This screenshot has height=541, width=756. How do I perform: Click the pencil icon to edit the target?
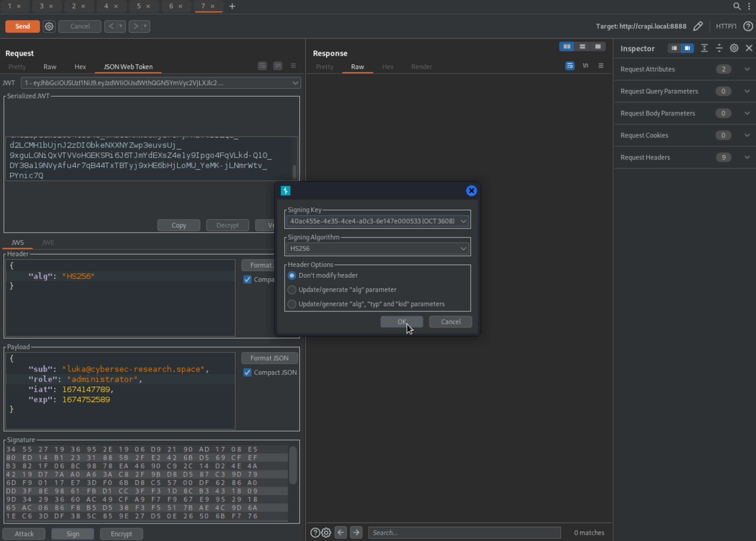pyautogui.click(x=698, y=26)
